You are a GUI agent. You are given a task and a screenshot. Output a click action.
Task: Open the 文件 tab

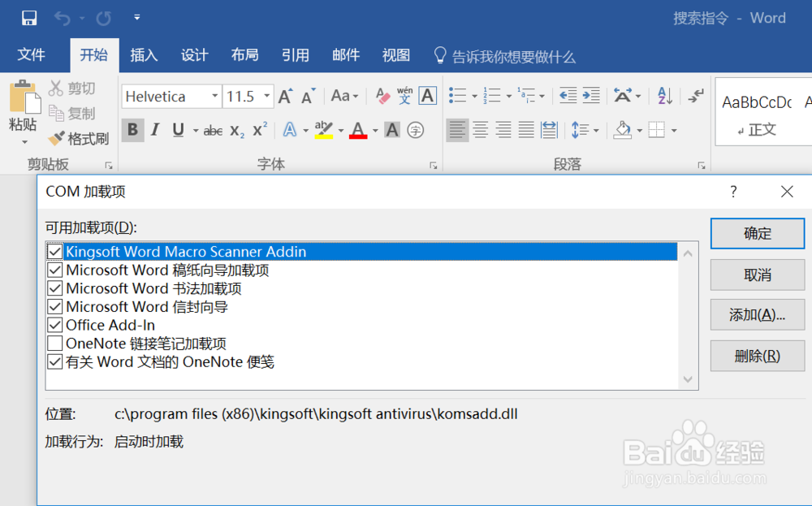[x=31, y=55]
